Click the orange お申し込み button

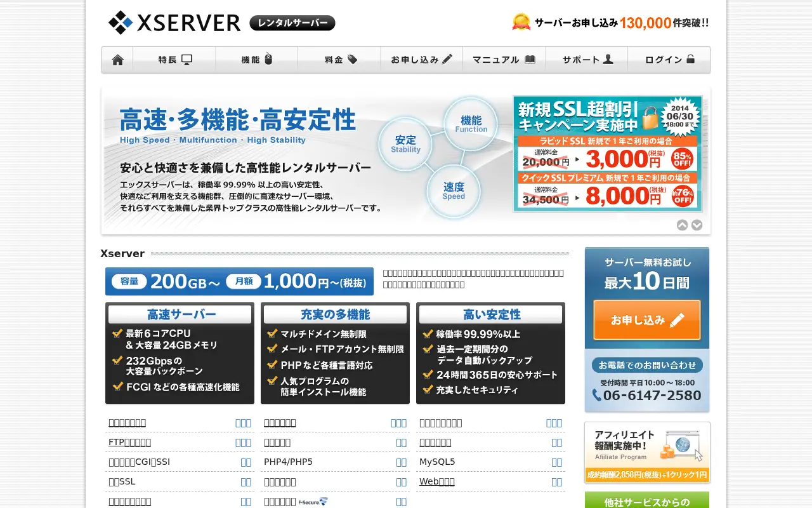click(647, 320)
